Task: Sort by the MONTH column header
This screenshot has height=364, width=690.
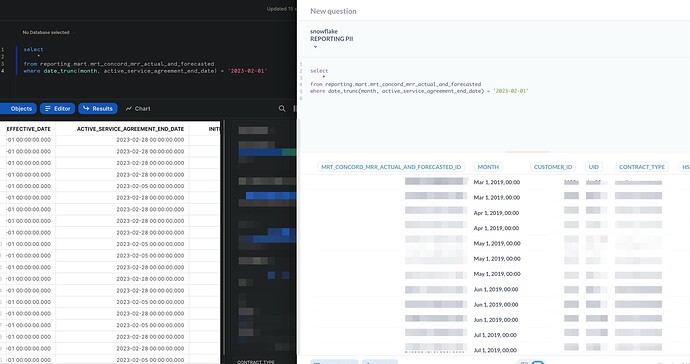Action: pos(488,167)
